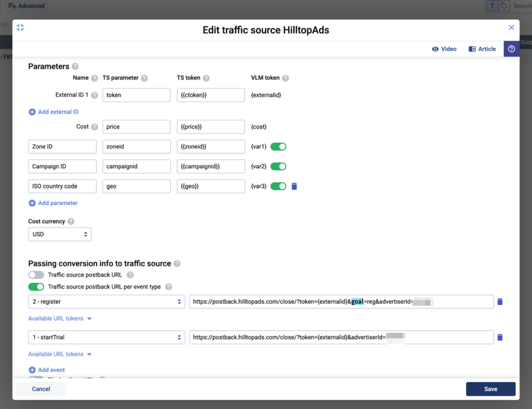Collapse the dialog with the shrink icon

pyautogui.click(x=20, y=28)
